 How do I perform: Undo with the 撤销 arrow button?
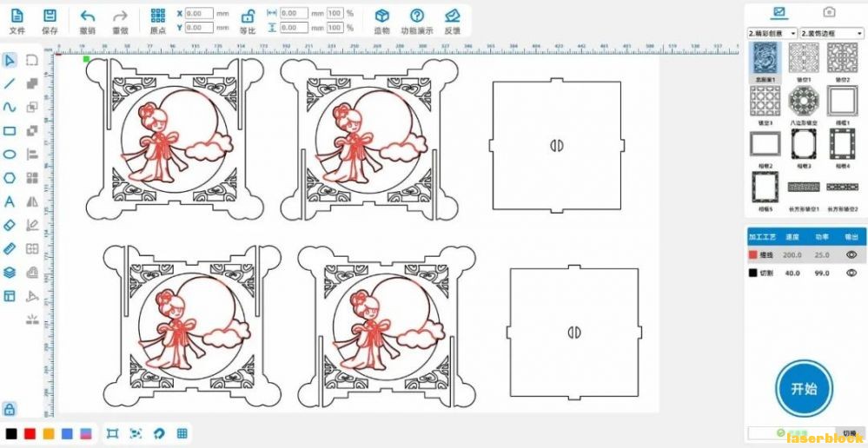click(x=88, y=16)
